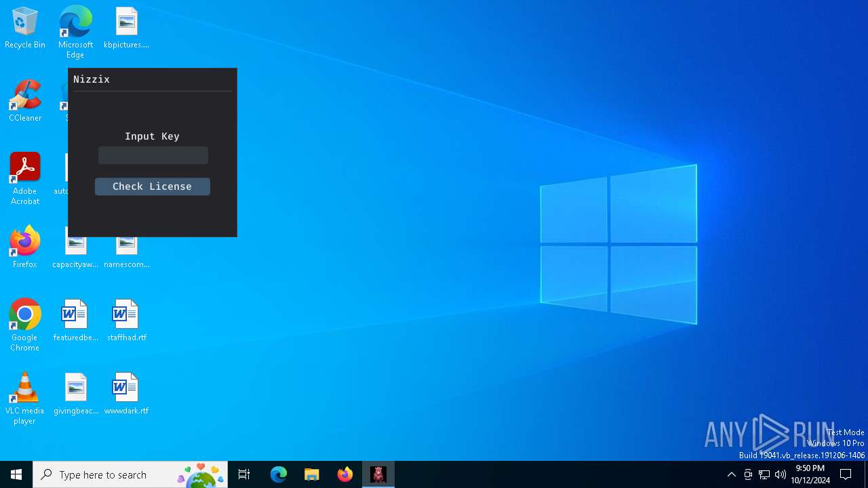
Task: Open the Windows Start menu
Action: click(16, 474)
